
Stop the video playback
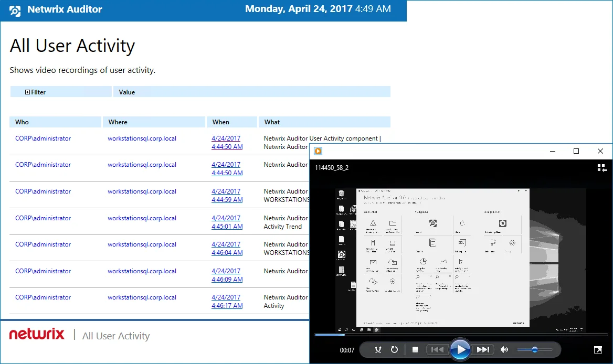click(x=415, y=349)
